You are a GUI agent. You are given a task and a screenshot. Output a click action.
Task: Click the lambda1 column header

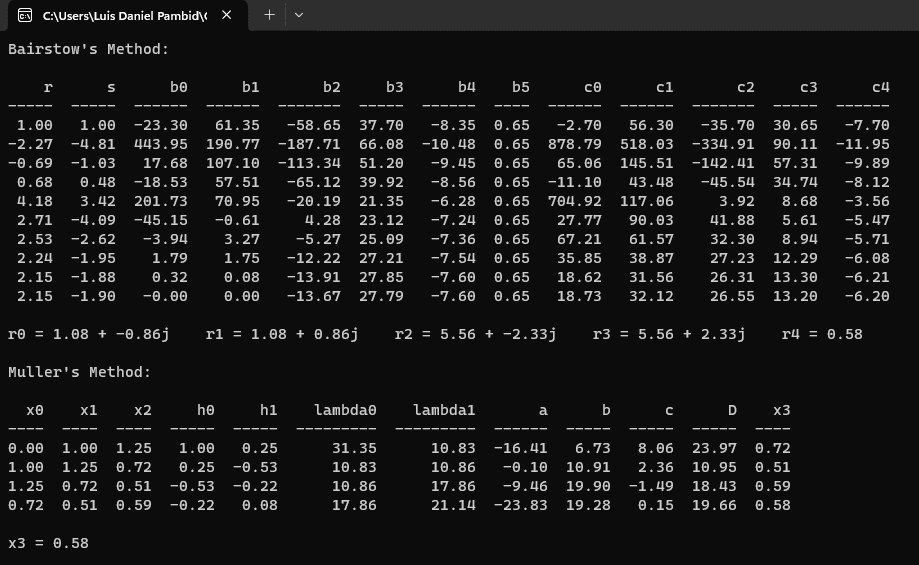(444, 410)
